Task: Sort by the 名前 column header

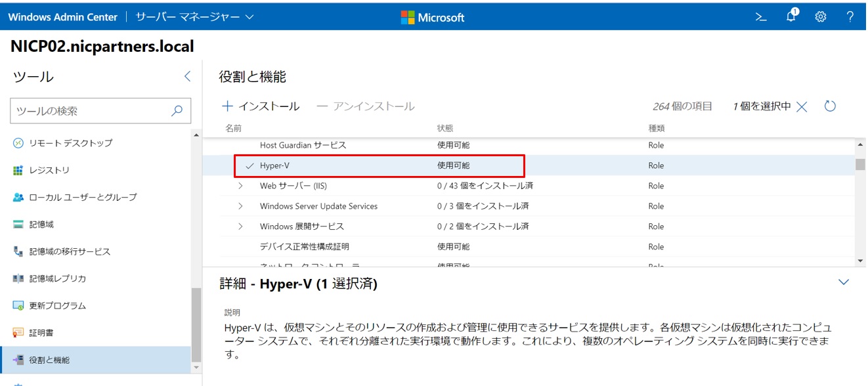Action: pos(233,129)
